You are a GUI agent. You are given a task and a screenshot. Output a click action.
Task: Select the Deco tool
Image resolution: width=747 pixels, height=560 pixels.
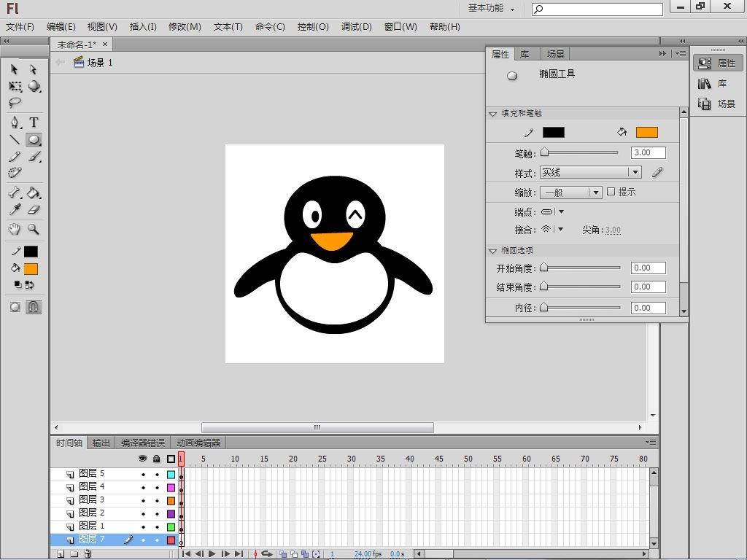[15, 172]
